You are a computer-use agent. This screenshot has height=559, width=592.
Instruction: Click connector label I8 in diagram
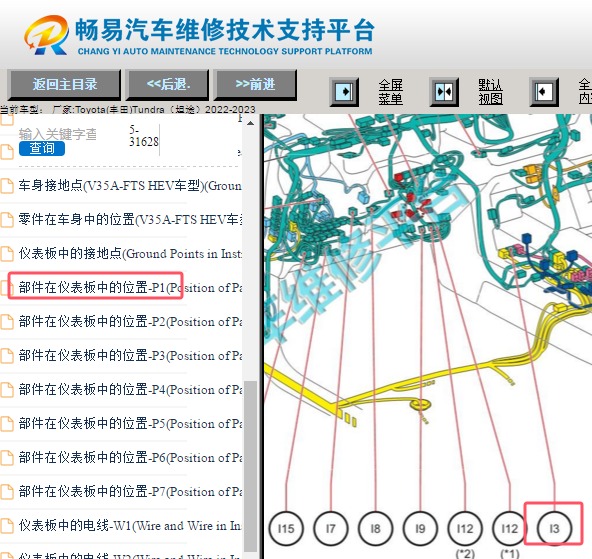[x=375, y=528]
